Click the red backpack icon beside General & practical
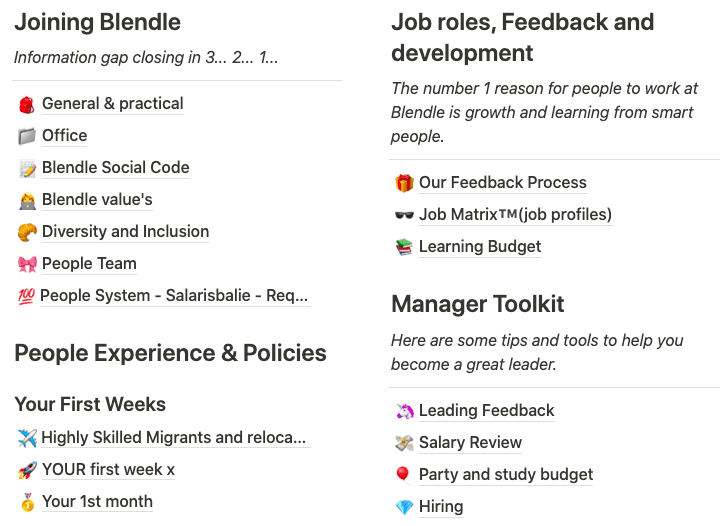Viewport: 724px width, 526px height. (27, 104)
